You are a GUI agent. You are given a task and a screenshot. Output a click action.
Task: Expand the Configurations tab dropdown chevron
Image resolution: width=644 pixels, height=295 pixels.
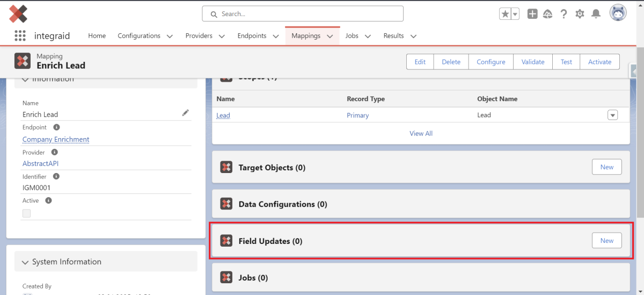point(170,37)
